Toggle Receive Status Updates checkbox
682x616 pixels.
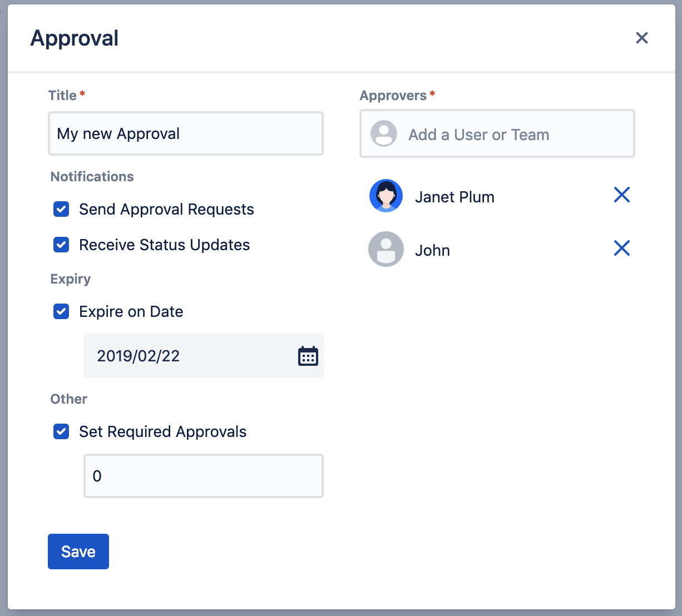61,245
